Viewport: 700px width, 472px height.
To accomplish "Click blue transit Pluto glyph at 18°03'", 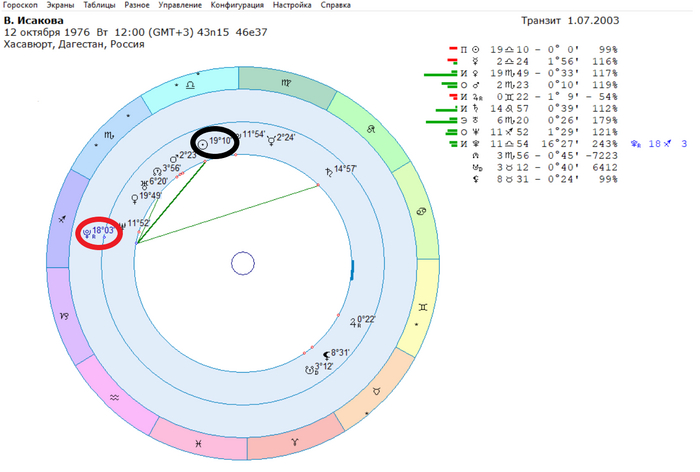I will (x=88, y=233).
